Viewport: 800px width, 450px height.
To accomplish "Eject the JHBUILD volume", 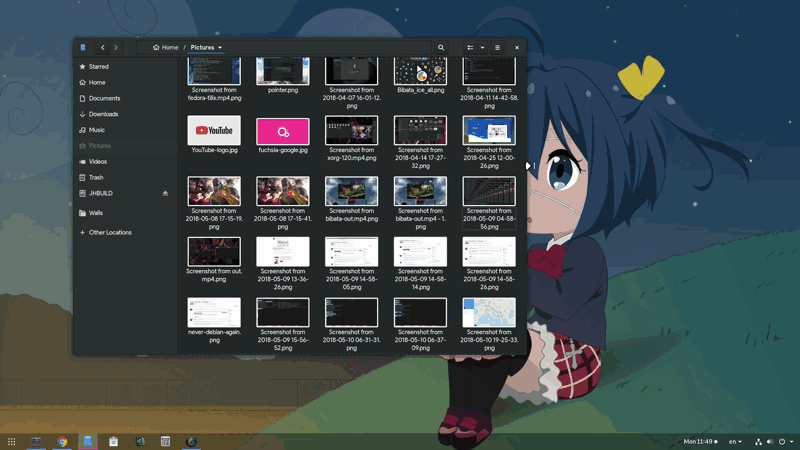I will [x=165, y=193].
